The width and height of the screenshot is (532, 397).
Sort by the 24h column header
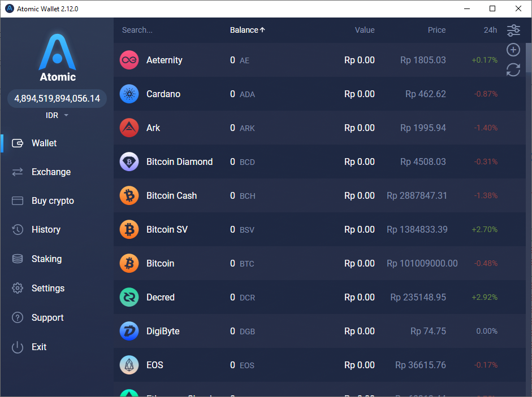(x=490, y=30)
